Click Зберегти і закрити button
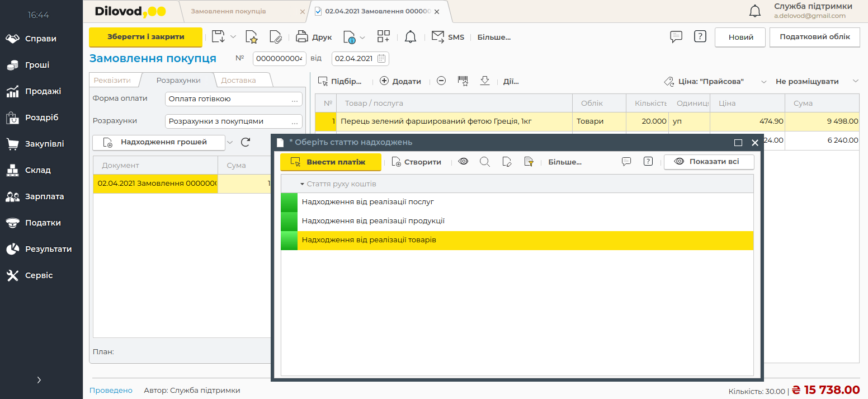 tap(145, 37)
